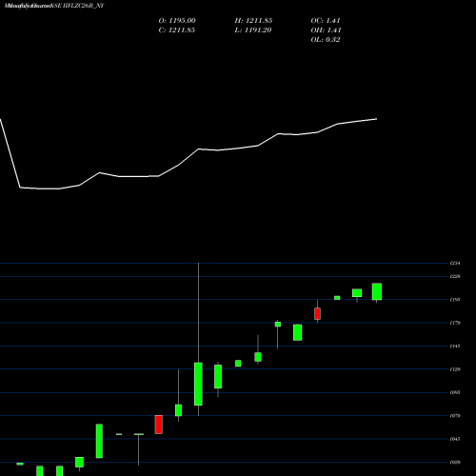Select the tallest candle with long upper wick

[x=198, y=384]
